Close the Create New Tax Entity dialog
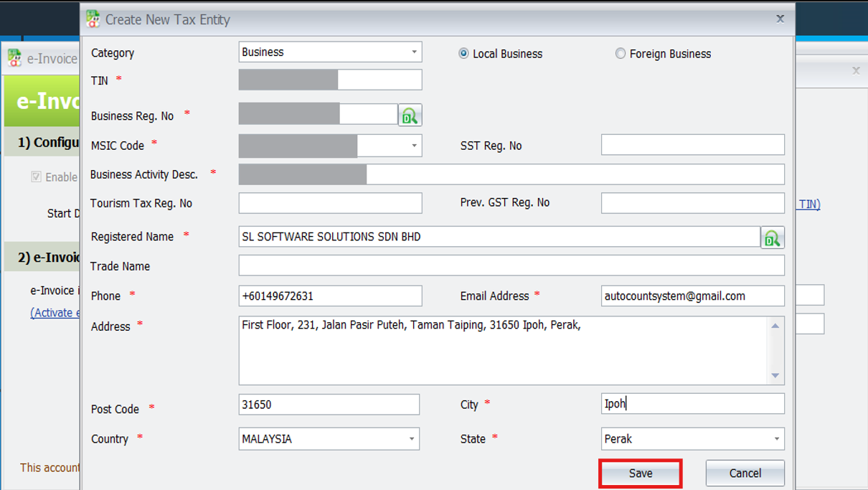 [780, 19]
